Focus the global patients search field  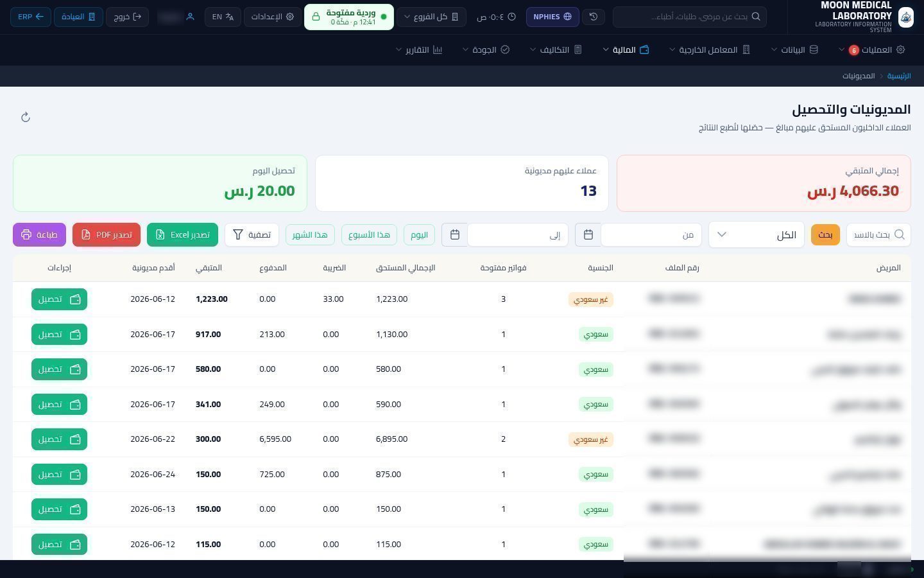(690, 17)
